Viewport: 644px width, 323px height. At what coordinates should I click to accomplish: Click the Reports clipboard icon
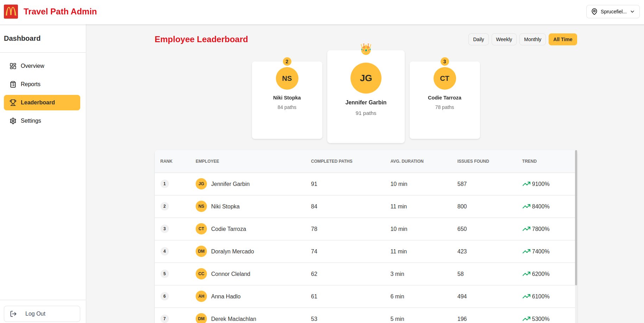click(13, 84)
